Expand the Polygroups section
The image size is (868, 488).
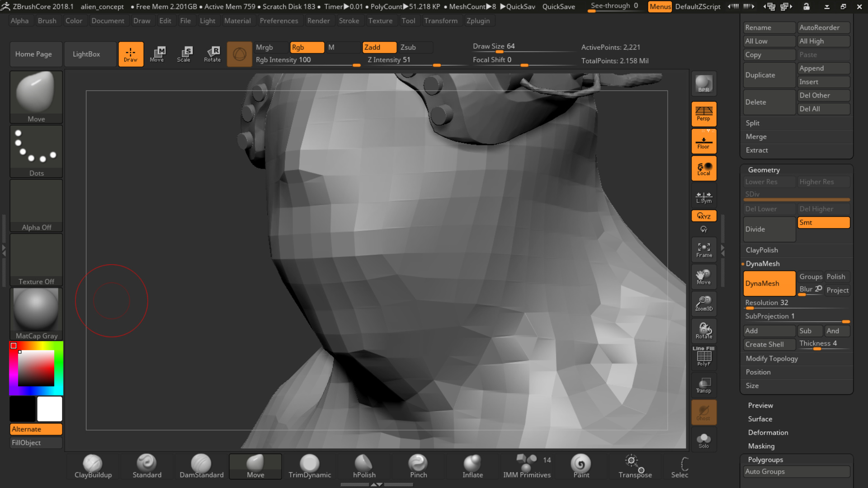[x=765, y=460]
